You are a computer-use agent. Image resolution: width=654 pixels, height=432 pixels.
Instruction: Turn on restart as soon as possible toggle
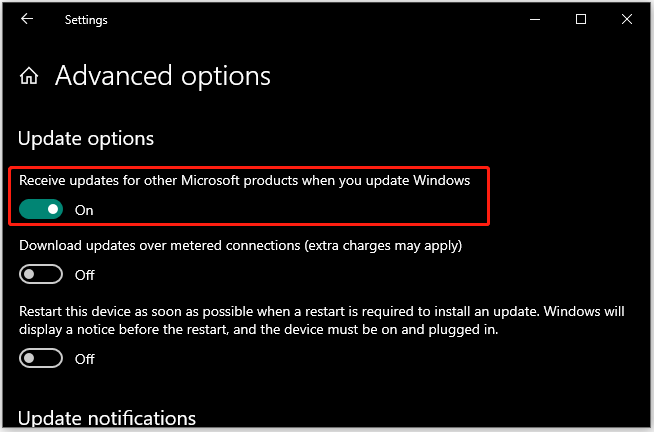click(x=41, y=358)
